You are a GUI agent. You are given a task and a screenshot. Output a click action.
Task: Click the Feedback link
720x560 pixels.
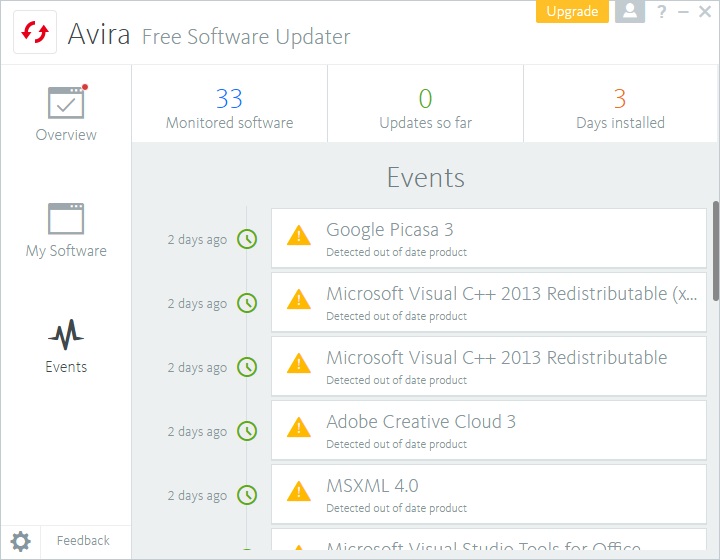click(x=83, y=540)
